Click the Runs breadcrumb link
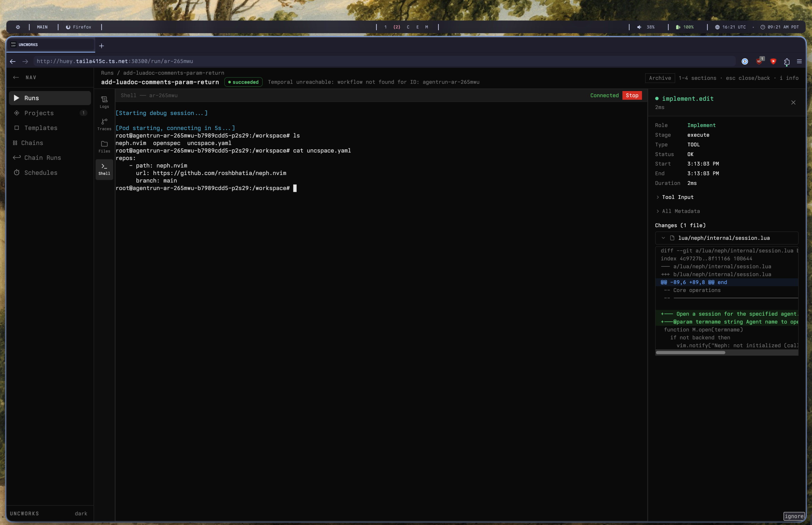This screenshot has height=525, width=812. [x=107, y=73]
